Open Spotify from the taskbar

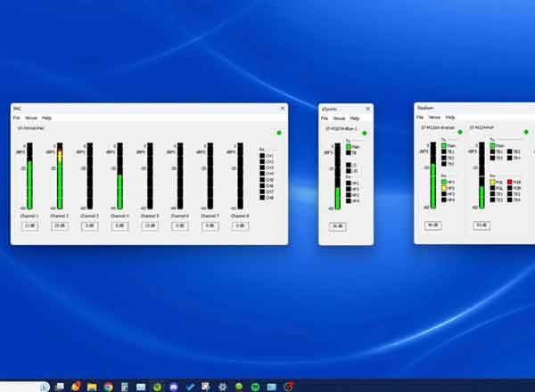(x=255, y=387)
